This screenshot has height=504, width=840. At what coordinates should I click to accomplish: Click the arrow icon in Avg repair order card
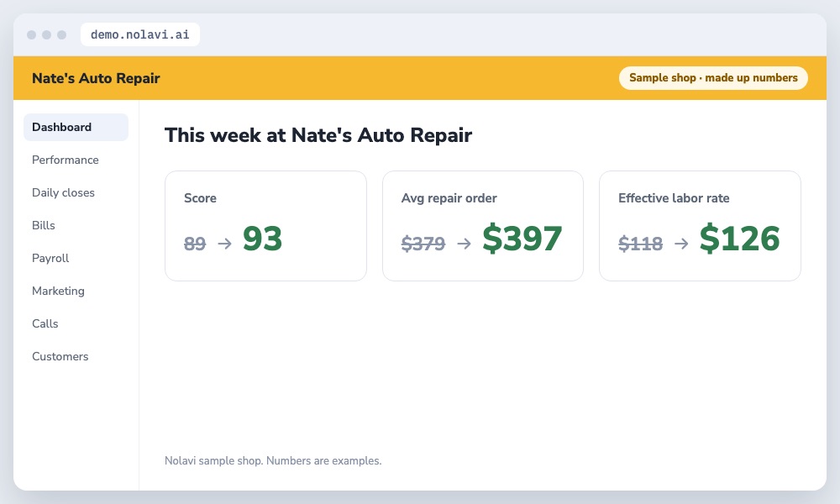point(465,244)
